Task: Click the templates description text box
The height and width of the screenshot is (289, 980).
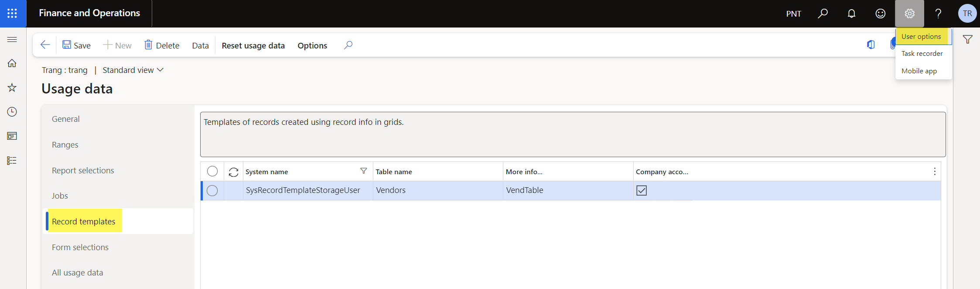Action: (573, 134)
